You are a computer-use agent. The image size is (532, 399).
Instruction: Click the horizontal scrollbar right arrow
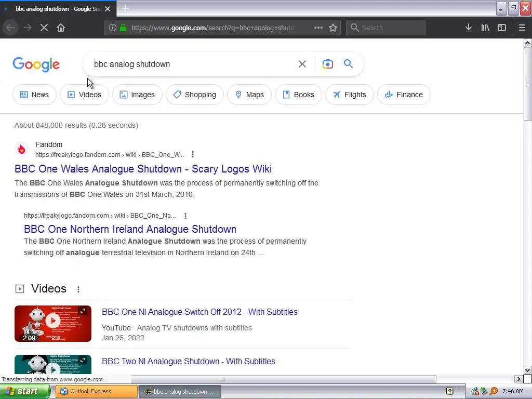[519, 379]
